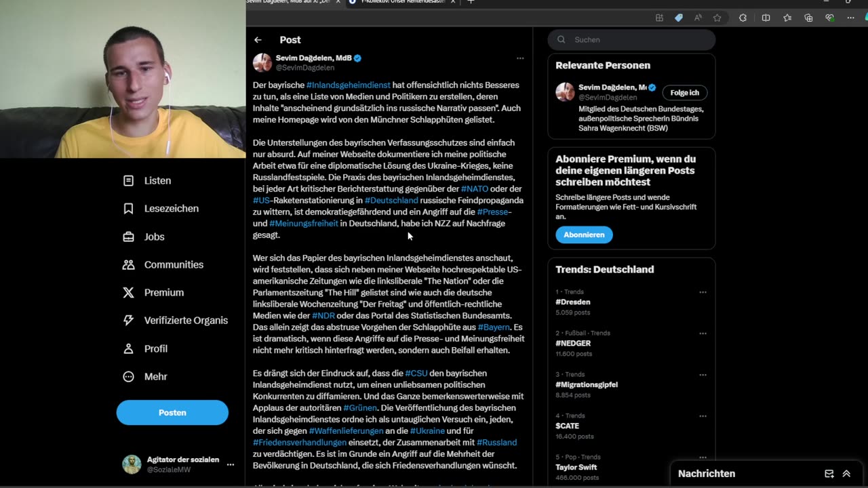Expand the Mehr sidebar menu

(x=145, y=376)
